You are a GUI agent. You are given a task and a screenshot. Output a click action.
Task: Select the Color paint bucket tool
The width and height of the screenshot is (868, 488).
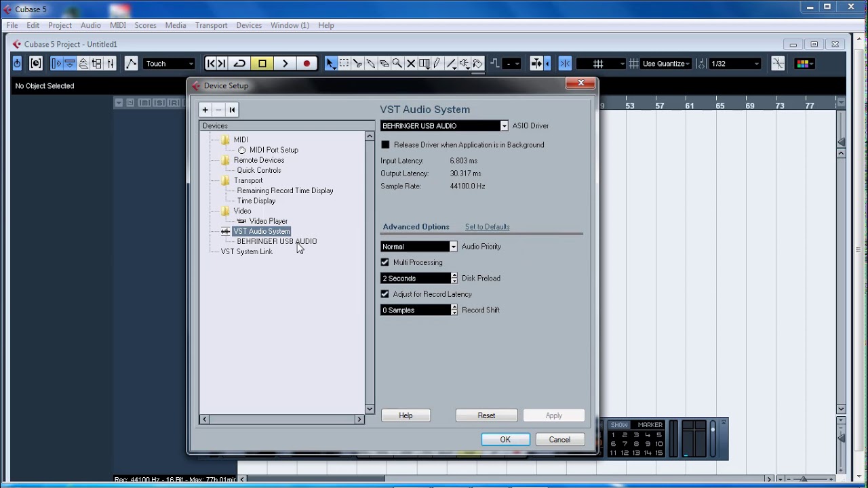478,64
